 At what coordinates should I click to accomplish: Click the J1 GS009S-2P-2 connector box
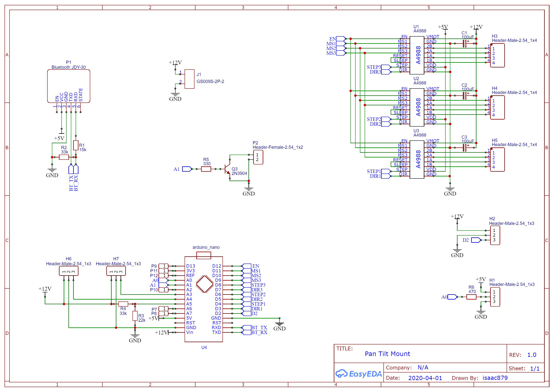click(x=190, y=79)
